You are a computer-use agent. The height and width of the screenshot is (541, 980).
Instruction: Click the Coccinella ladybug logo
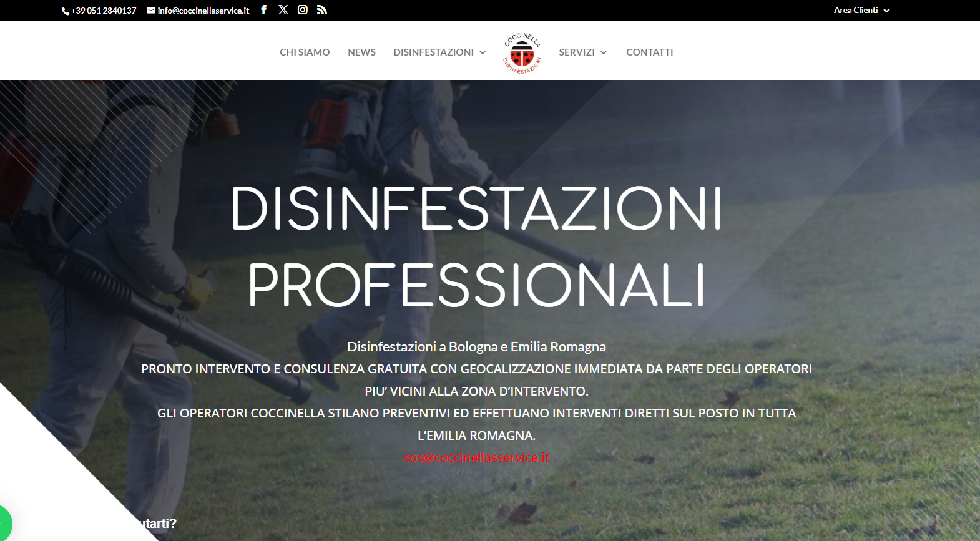click(x=522, y=53)
